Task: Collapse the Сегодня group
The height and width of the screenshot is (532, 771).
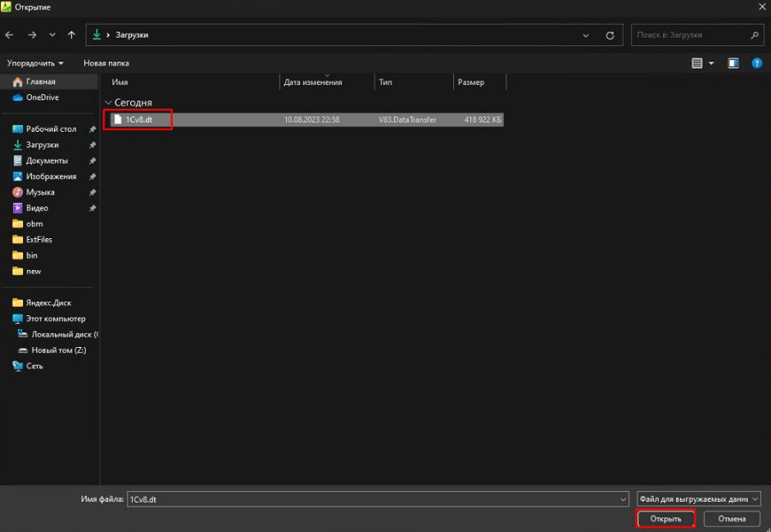Action: tap(108, 102)
